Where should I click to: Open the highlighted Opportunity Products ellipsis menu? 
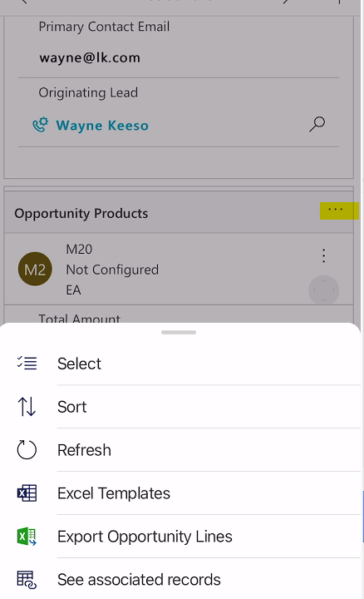point(339,210)
